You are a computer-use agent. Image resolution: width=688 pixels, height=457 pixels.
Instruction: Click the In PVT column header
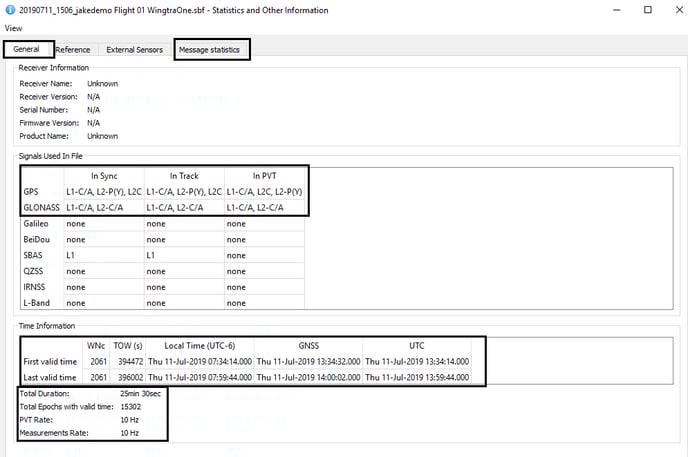263,175
